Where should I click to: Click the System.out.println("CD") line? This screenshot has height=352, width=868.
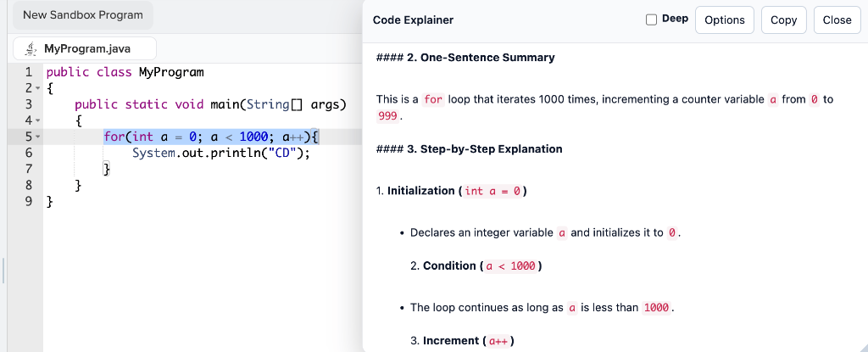tap(221, 153)
